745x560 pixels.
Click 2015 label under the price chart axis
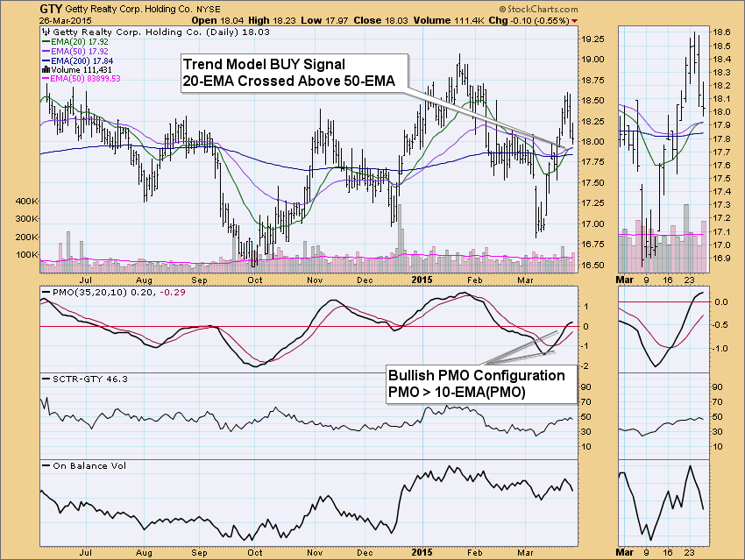coord(422,280)
